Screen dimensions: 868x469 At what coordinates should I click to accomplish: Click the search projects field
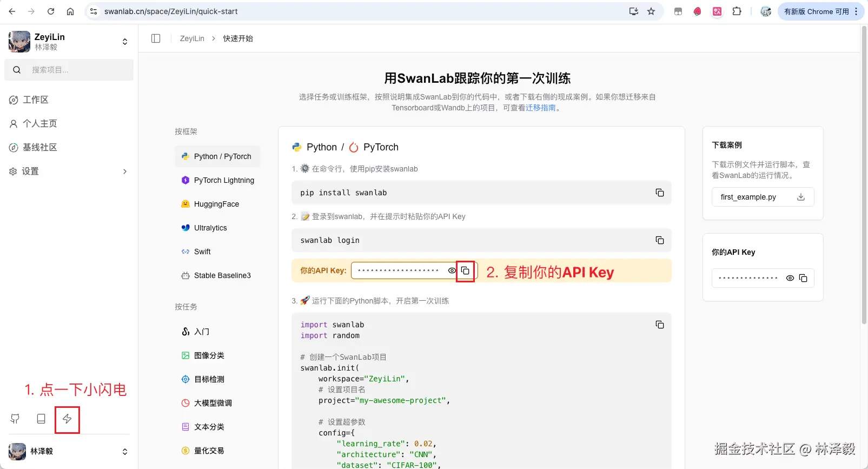(x=69, y=70)
